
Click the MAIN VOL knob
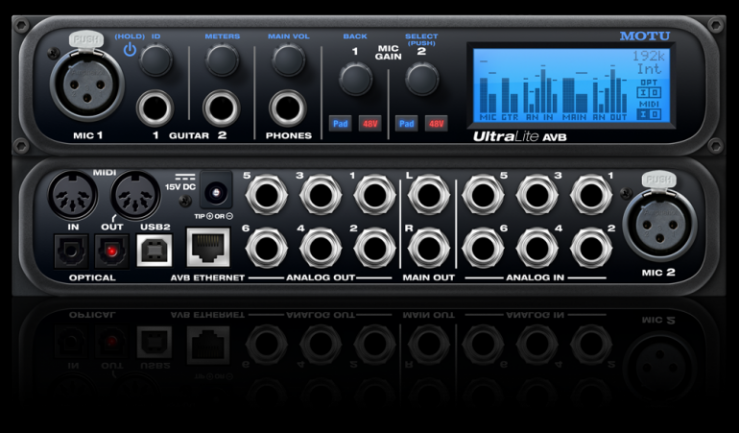click(x=288, y=60)
